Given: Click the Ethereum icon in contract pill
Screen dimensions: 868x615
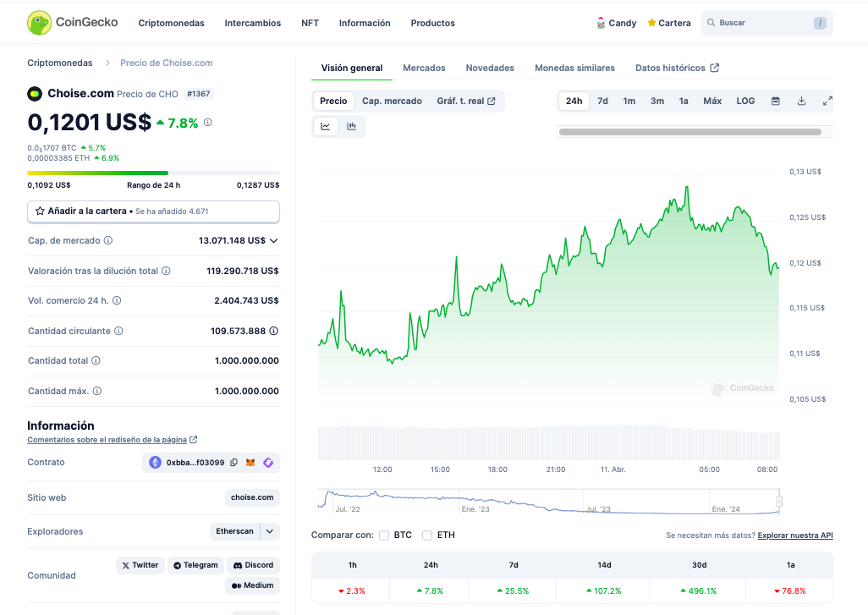Looking at the screenshot, I should point(155,462).
